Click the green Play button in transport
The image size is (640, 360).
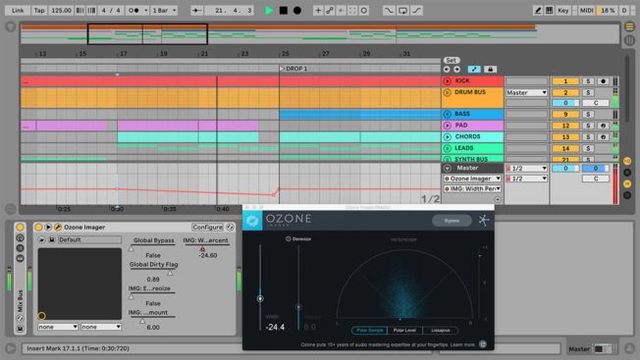pos(269,11)
